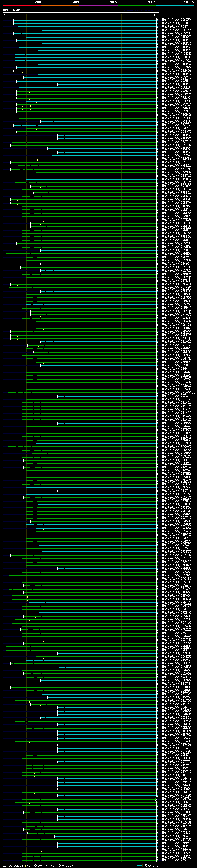Viewport: 197px width, 868px height.
Task: Select the query label BP088732
Action: 11,10
